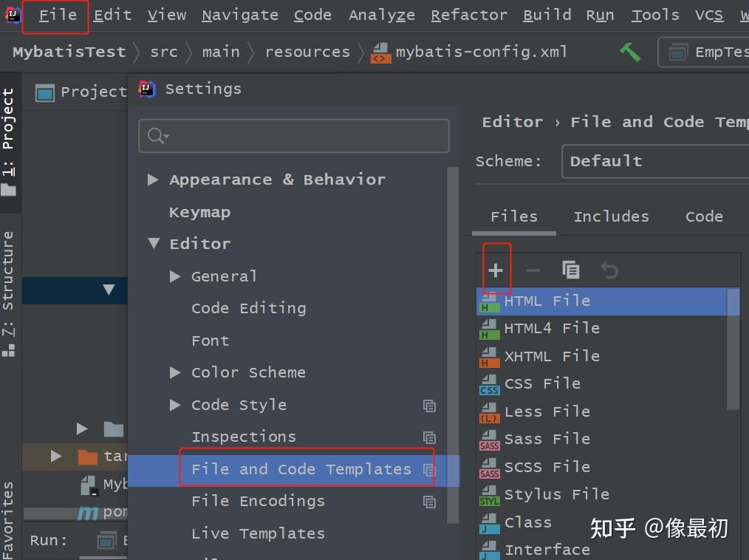Remove selected template using minus icon
Screen dimensions: 749x560
[x=533, y=268]
